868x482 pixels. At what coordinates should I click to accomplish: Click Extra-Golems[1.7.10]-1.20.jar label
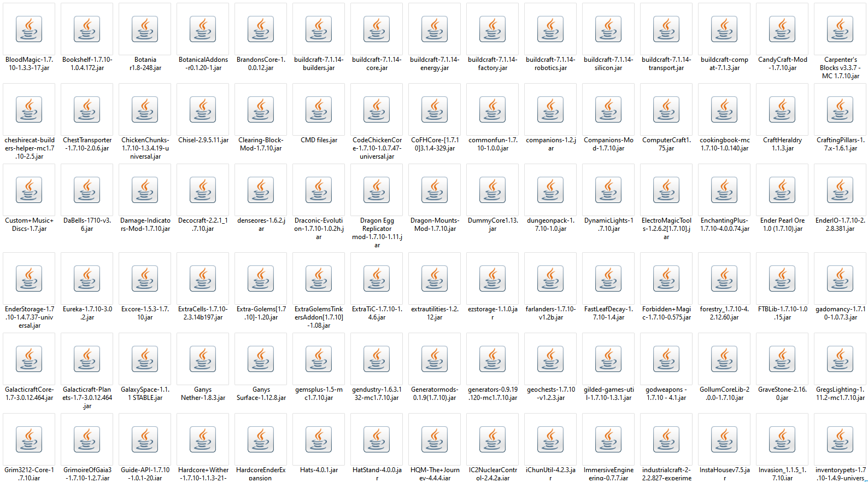(x=261, y=313)
